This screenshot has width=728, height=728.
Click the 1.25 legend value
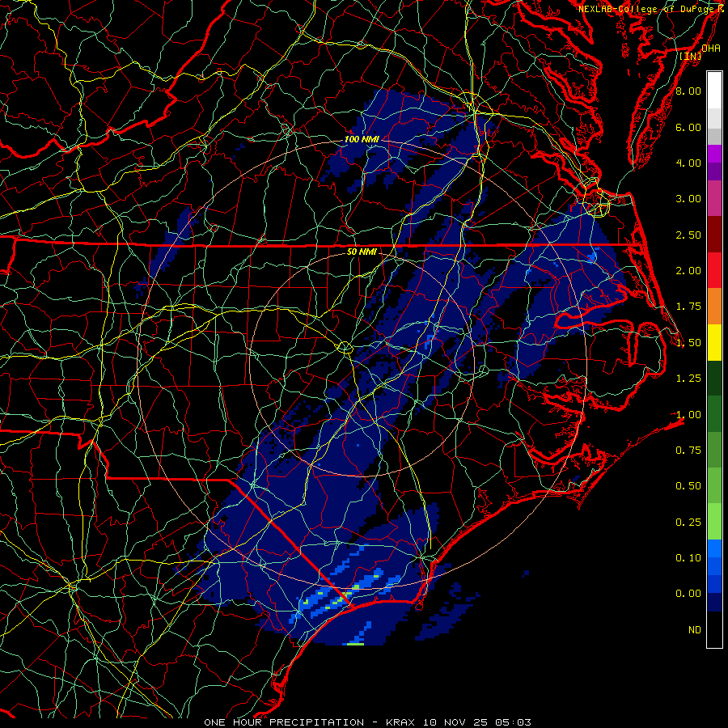[688, 379]
